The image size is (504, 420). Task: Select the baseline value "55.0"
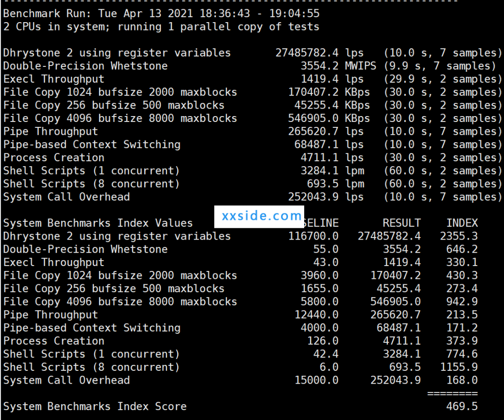326,249
